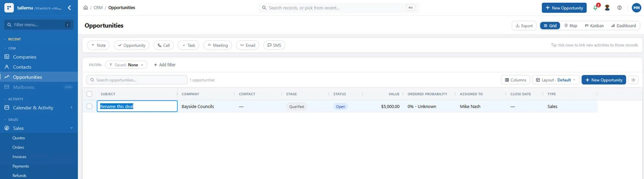Click the tallemu app logo icon
The height and width of the screenshot is (179, 644).
click(9, 8)
